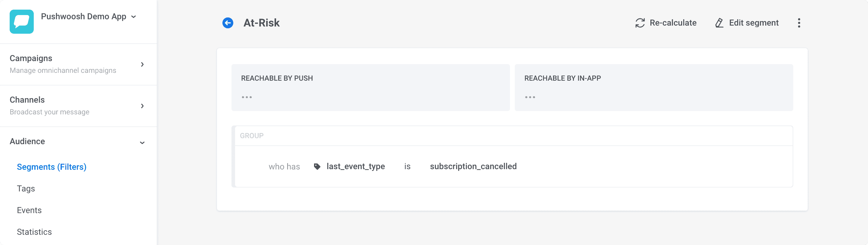The image size is (868, 245).
Task: Click the Statistics sidebar link
Action: [34, 231]
